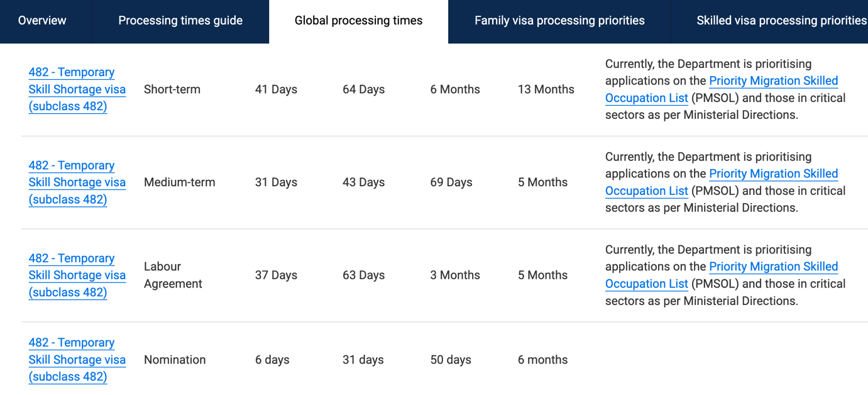The image size is (868, 395).
Task: Open the Processing times guide tab
Action: click(180, 20)
